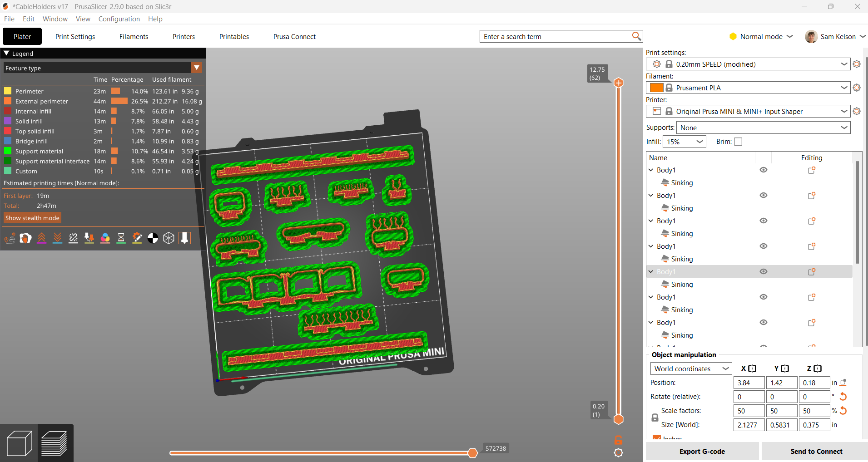Toggle Perimeter feature in legend
This screenshot has height=462, width=868.
[30, 91]
